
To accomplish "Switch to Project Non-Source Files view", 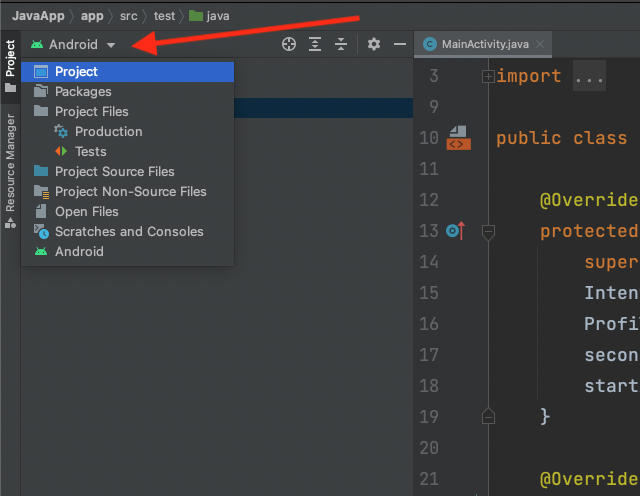I will point(127,191).
